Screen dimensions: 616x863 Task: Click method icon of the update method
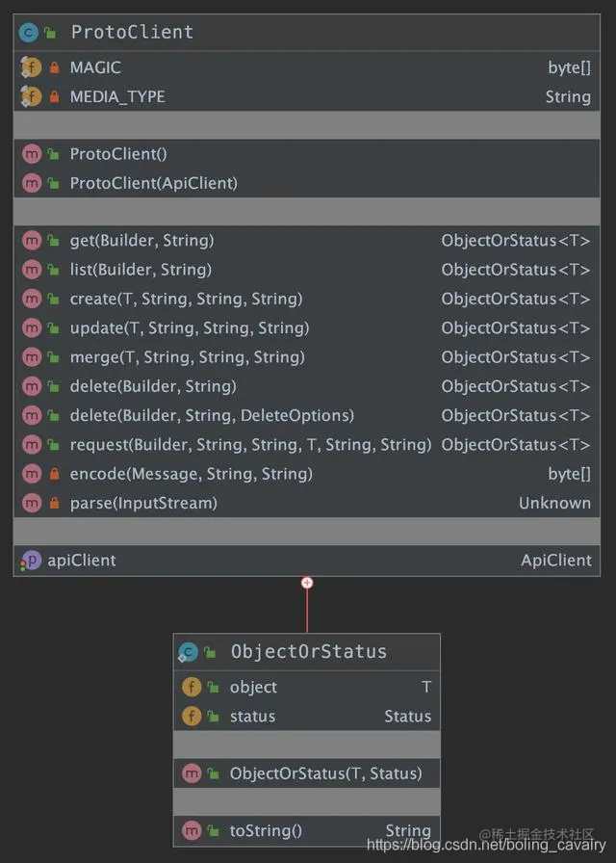(x=32, y=328)
